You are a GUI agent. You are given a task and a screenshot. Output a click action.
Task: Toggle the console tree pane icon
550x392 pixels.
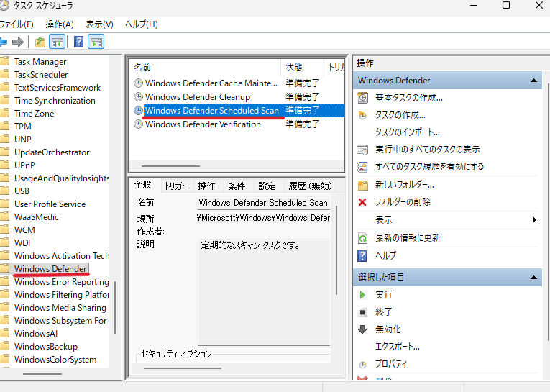click(x=58, y=42)
